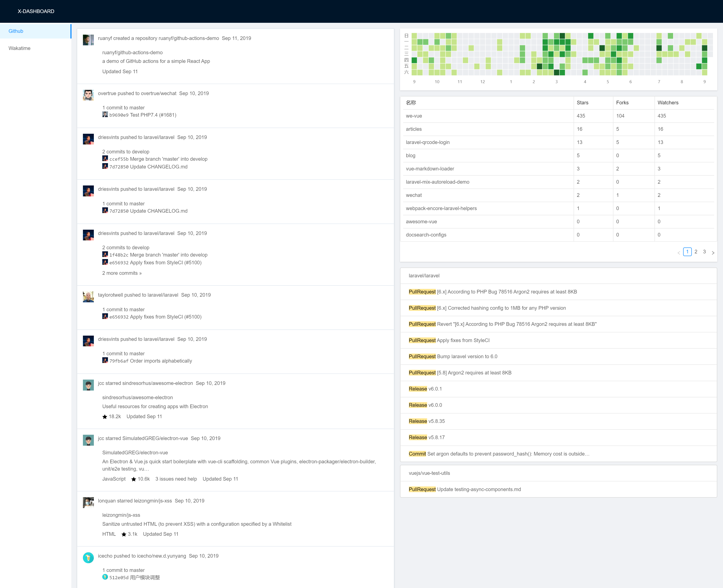Expand the '2 more commits »' link

coord(122,273)
